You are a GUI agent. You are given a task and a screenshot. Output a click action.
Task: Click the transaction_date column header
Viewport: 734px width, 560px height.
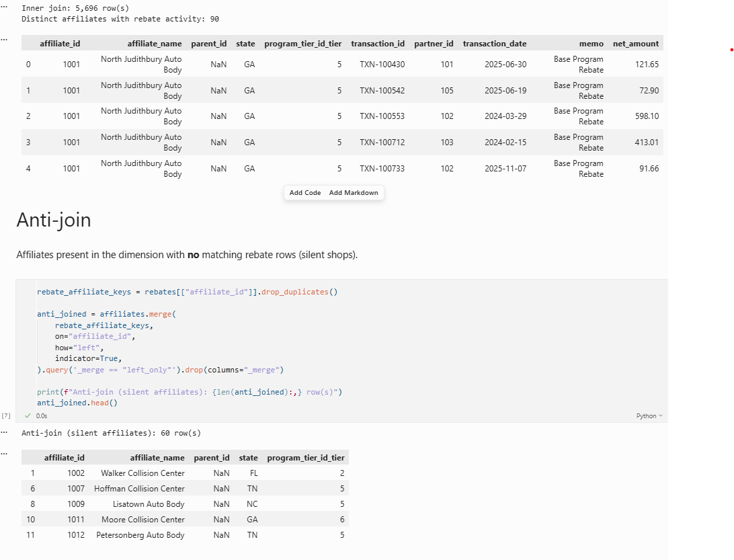click(x=495, y=44)
